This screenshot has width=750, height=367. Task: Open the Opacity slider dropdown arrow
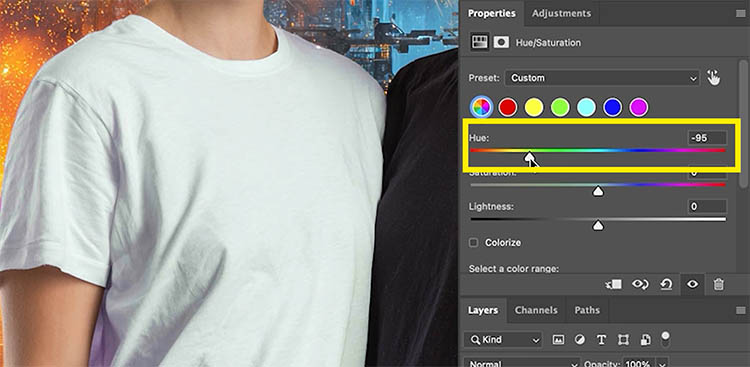(662, 363)
